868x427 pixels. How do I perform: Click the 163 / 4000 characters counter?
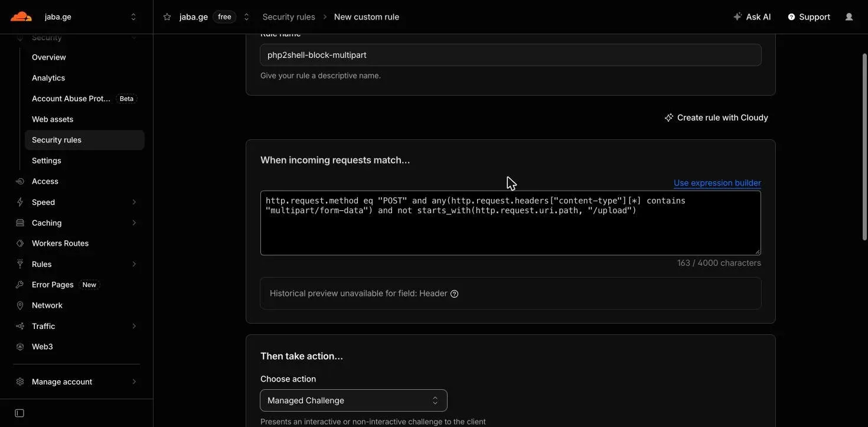point(719,263)
